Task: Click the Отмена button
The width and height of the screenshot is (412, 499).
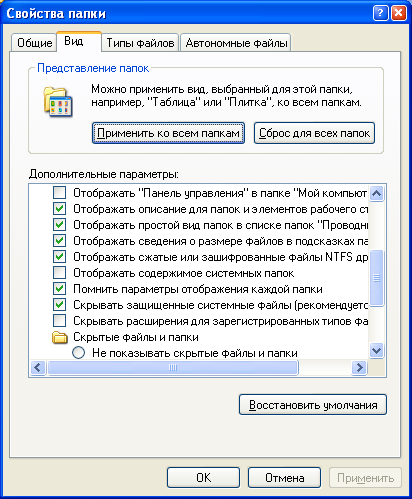Action: tap(285, 478)
